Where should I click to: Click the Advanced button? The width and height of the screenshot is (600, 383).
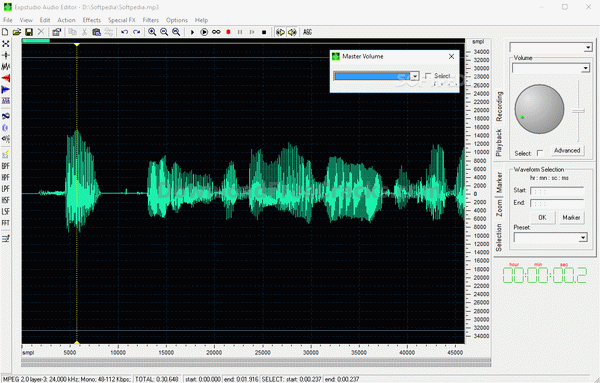point(567,150)
